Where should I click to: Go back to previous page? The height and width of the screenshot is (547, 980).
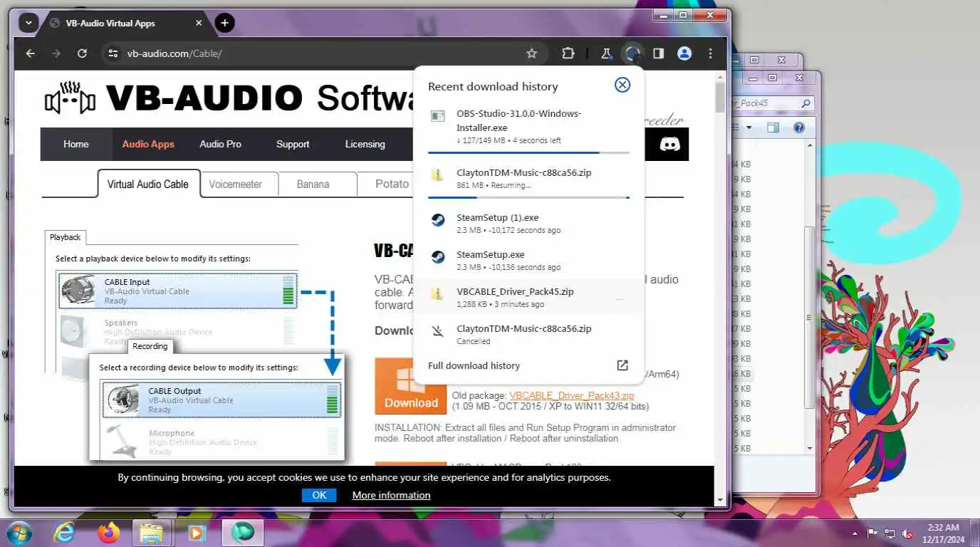[x=30, y=53]
